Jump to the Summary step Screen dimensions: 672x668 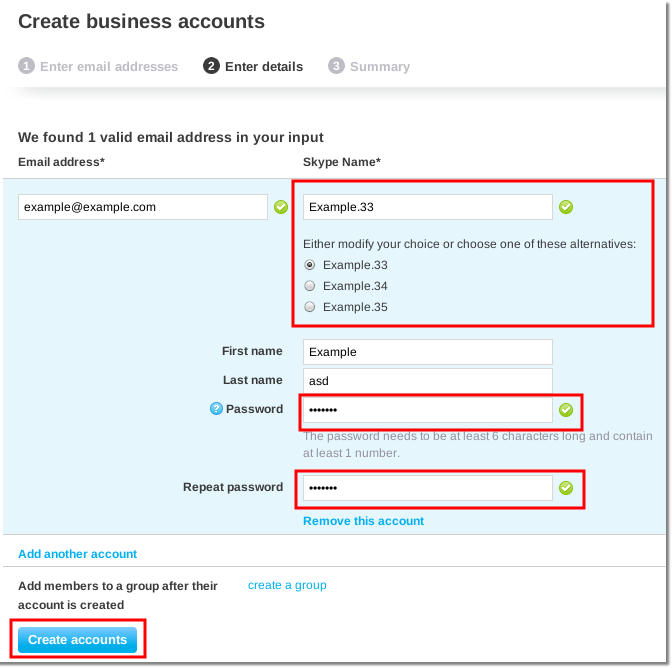379,67
